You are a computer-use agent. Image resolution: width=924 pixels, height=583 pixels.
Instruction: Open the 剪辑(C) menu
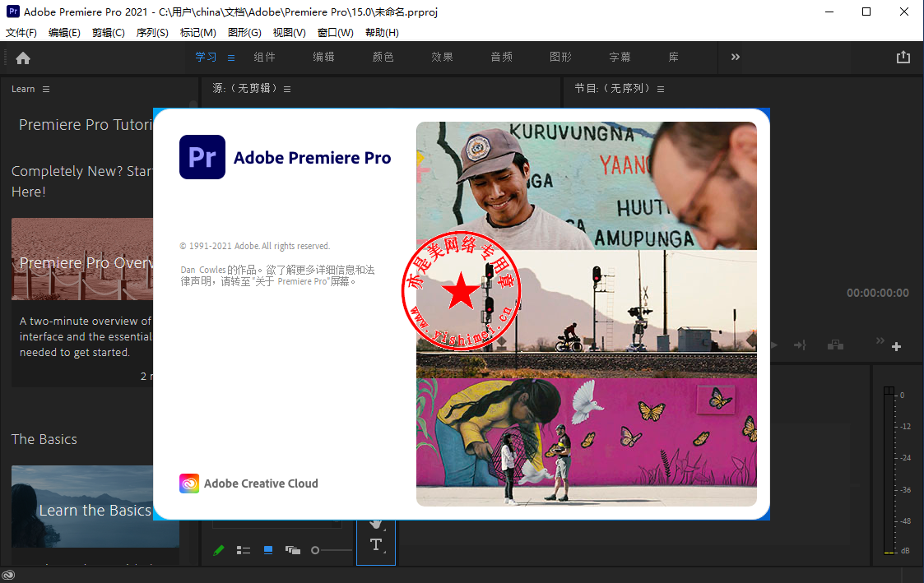[x=109, y=32]
